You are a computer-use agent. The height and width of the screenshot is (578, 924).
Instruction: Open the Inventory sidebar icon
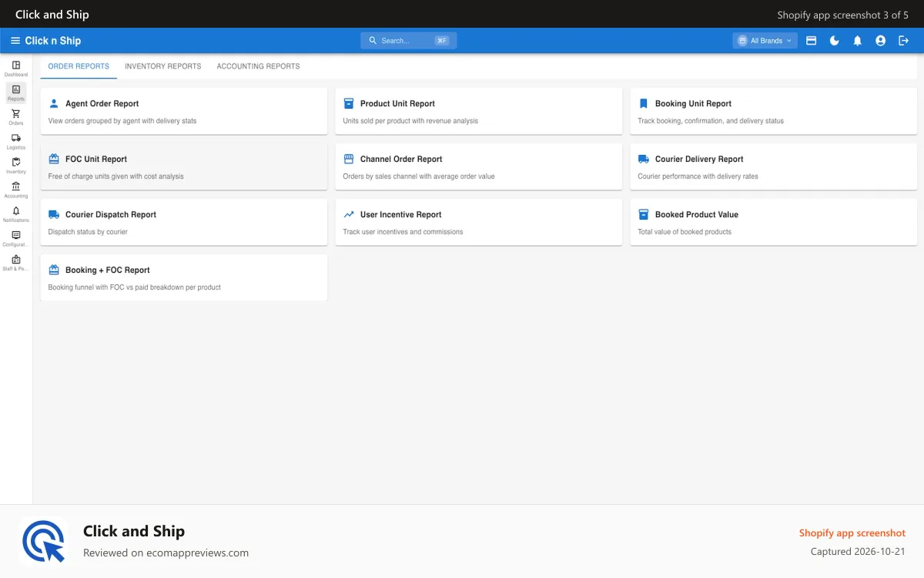click(x=16, y=162)
